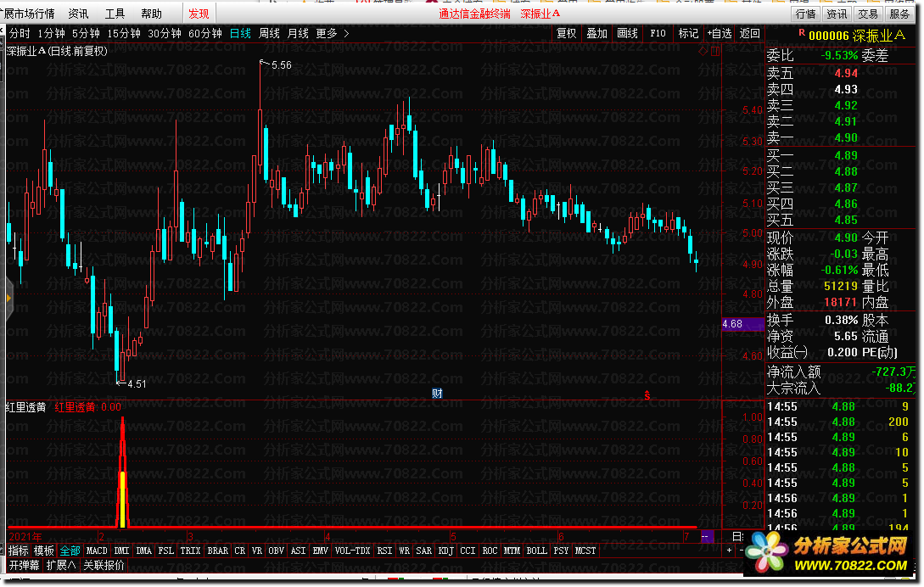
Task: Click the red $ marker on chart
Action: tap(647, 395)
